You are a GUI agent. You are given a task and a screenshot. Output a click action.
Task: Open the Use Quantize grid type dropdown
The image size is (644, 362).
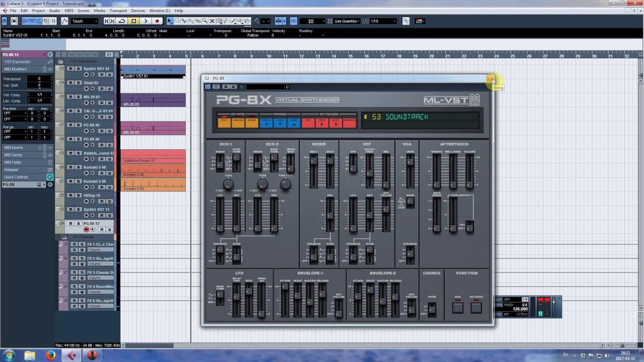(x=347, y=21)
